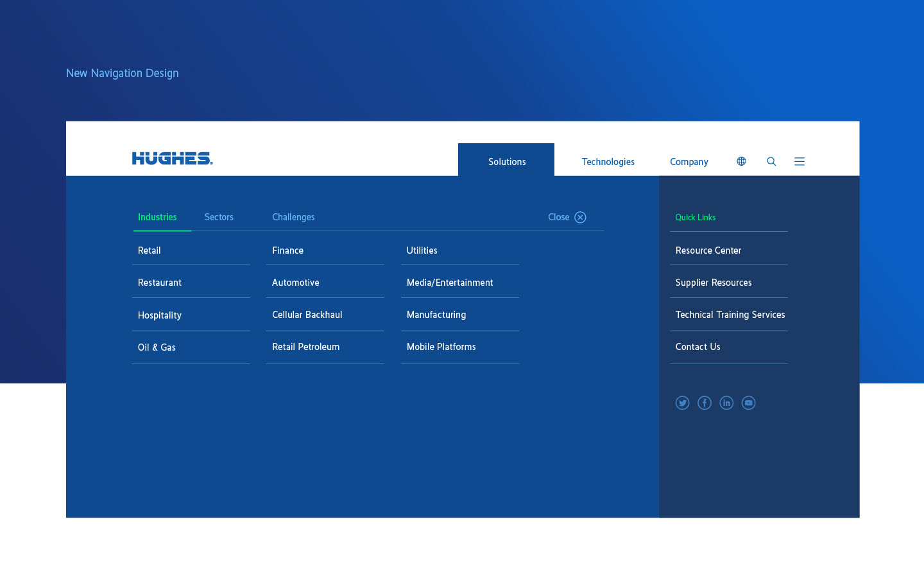Open the Technologies nav item
The width and height of the screenshot is (924, 578).
[608, 162]
